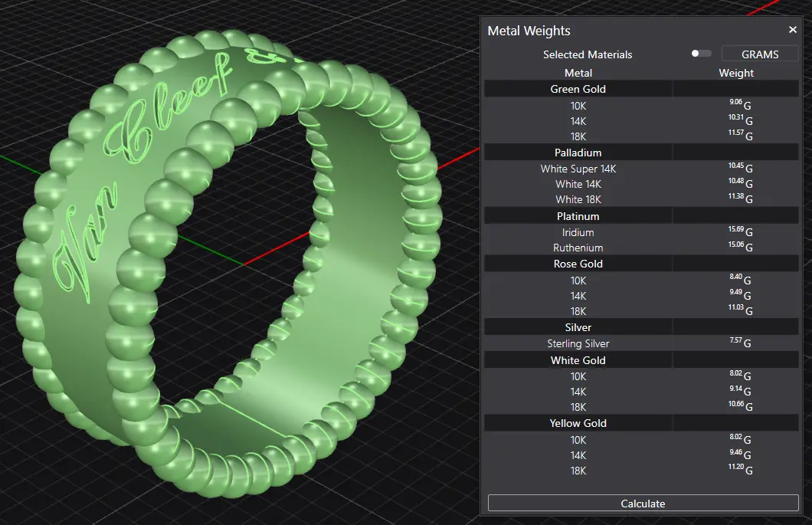
Task: Click the Silver group header
Action: (578, 327)
